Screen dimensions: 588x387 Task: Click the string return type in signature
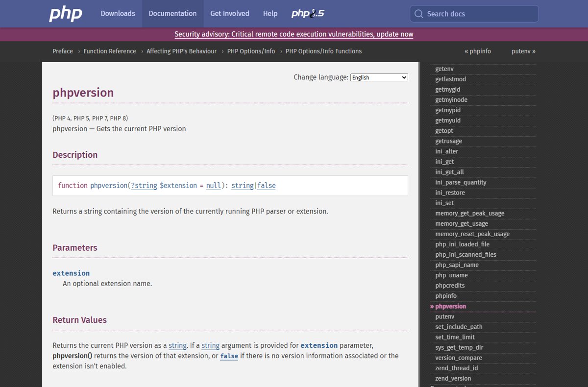tap(243, 186)
